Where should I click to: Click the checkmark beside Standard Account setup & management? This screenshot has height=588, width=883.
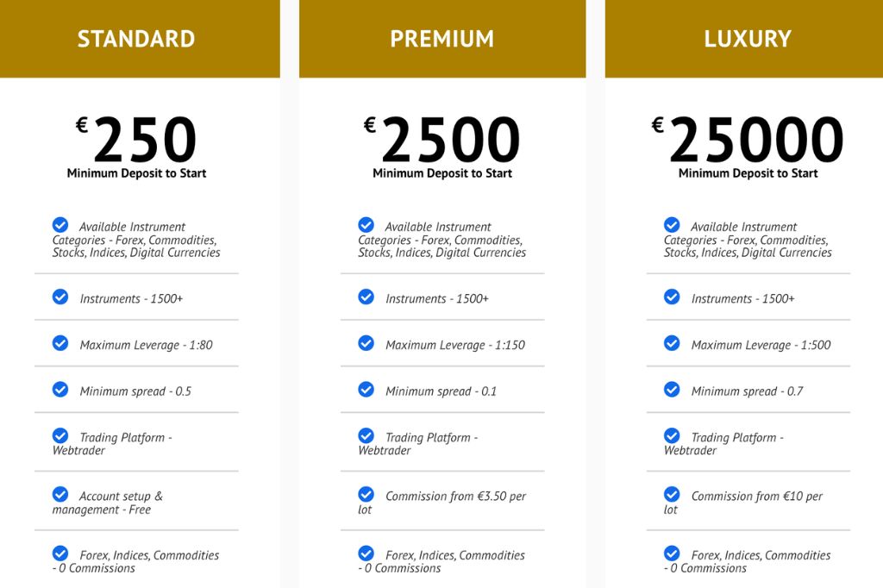(x=60, y=494)
